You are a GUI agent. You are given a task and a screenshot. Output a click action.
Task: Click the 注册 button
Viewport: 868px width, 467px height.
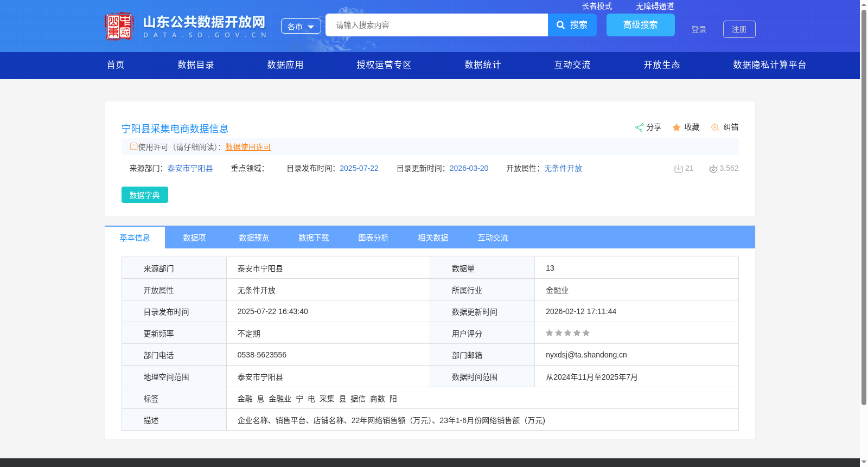739,29
